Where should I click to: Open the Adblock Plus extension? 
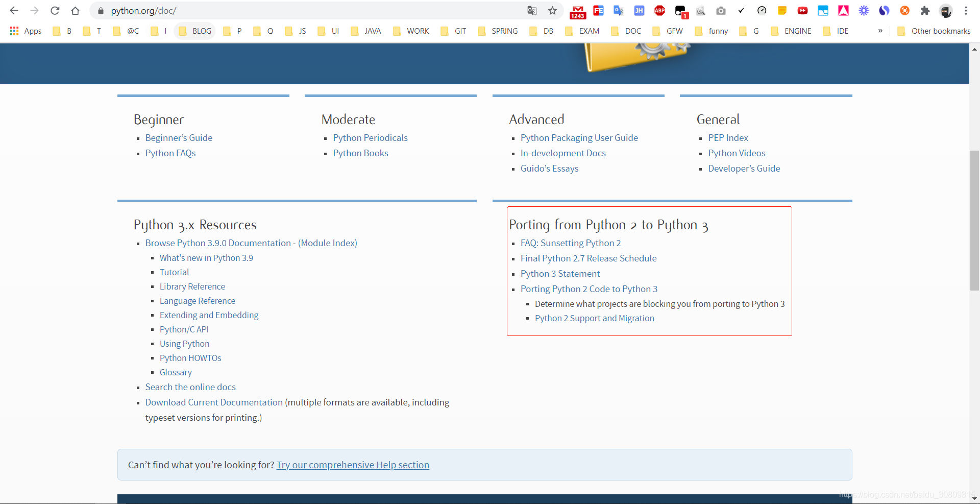(659, 11)
